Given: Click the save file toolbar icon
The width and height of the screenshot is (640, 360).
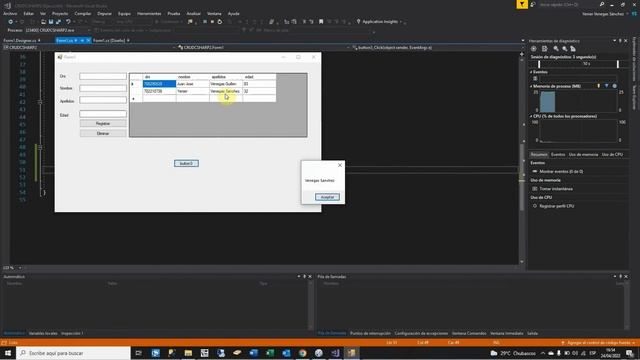Looking at the screenshot, I should point(51,22).
